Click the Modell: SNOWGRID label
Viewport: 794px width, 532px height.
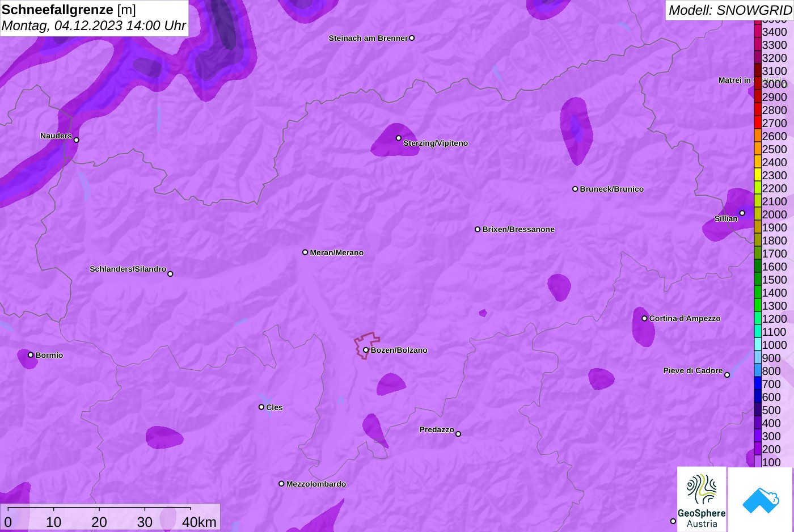pyautogui.click(x=730, y=10)
